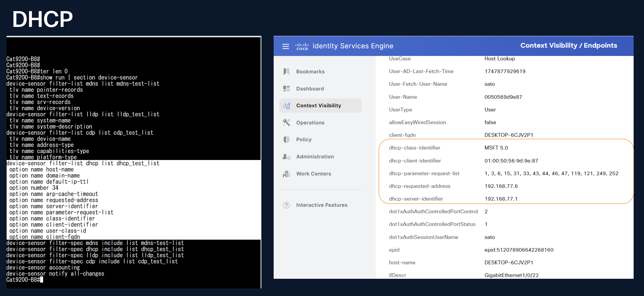Click the Interactive Features question mark icon
This screenshot has width=644, height=296.
click(287, 205)
